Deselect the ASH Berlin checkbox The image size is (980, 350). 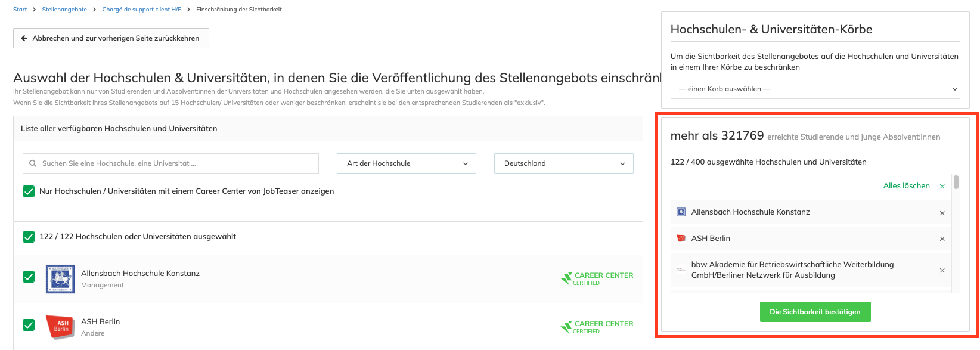(x=29, y=325)
